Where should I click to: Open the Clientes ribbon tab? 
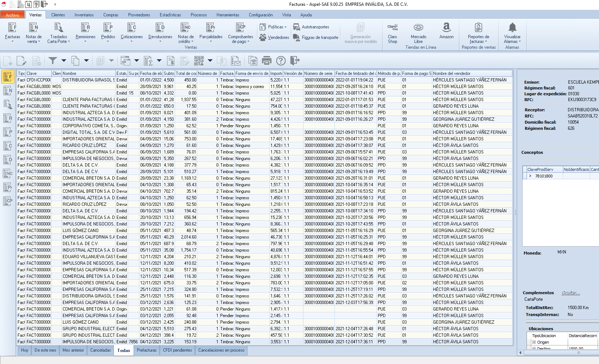pos(58,15)
